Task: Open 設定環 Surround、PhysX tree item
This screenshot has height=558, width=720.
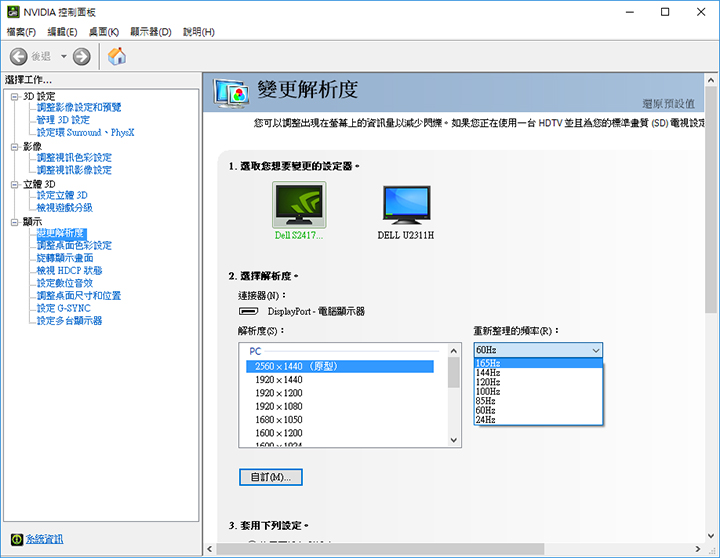Action: (x=85, y=132)
